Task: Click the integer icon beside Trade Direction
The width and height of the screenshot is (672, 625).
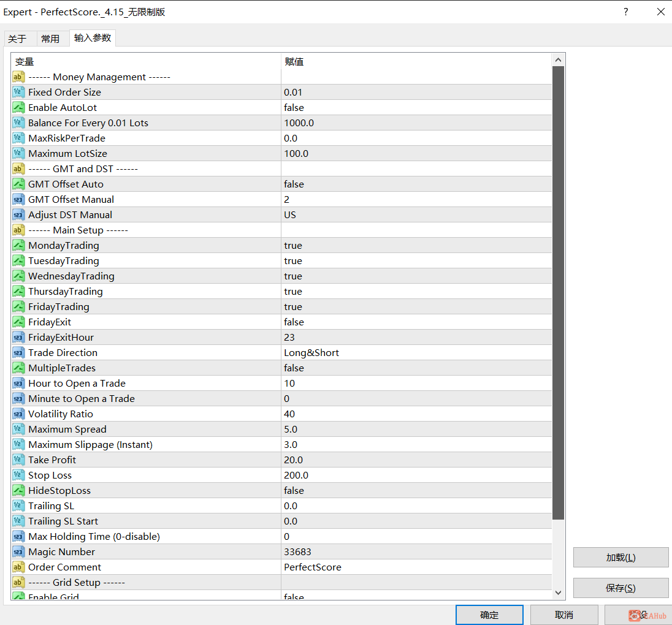Action: [x=18, y=352]
